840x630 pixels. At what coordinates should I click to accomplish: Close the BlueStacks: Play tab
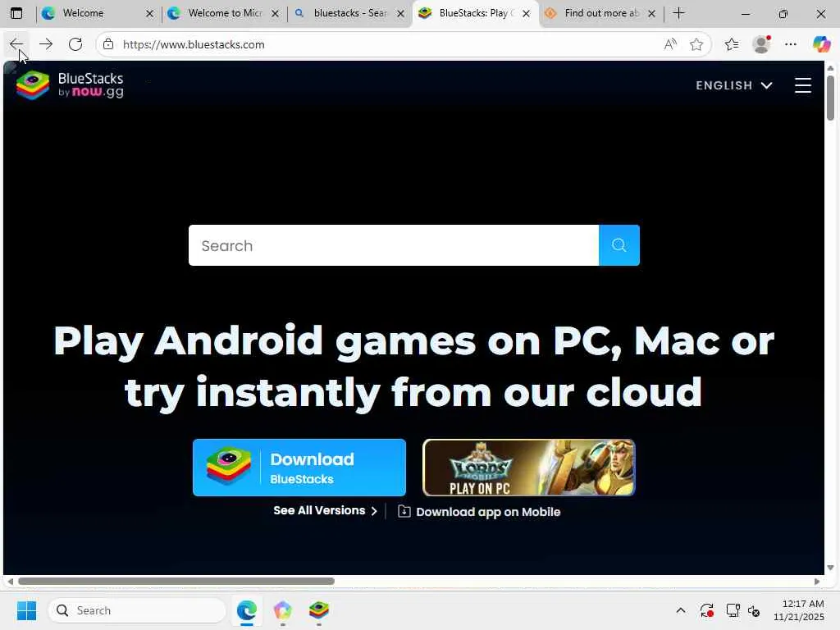[x=526, y=14]
